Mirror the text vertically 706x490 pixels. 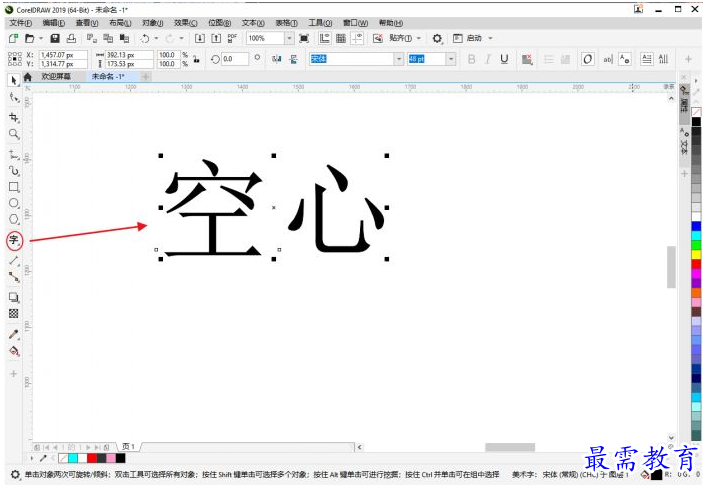click(x=294, y=59)
